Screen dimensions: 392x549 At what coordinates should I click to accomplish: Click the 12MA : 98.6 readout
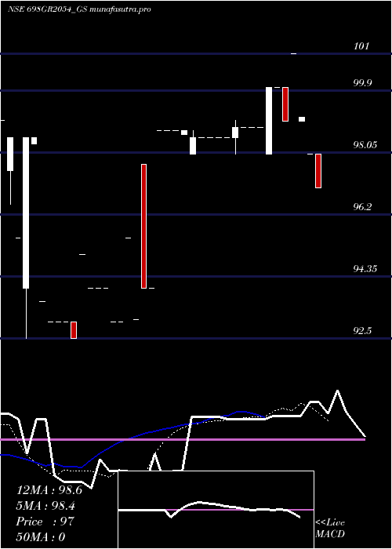(x=49, y=490)
